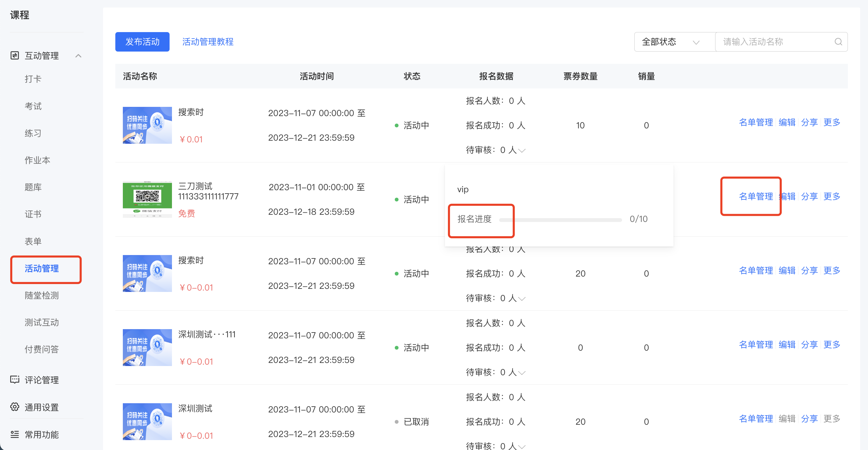Open the first 搜索时 activity thumbnail
The width and height of the screenshot is (868, 450).
click(x=147, y=125)
